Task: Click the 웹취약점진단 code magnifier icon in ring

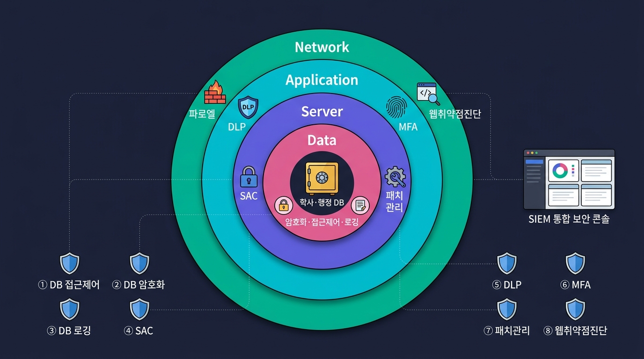Action: click(x=429, y=93)
